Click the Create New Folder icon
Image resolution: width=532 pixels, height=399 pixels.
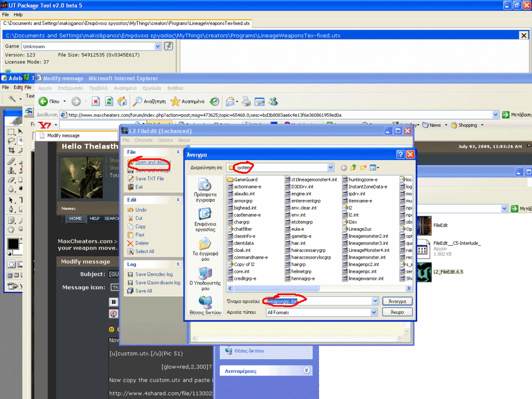point(363,168)
